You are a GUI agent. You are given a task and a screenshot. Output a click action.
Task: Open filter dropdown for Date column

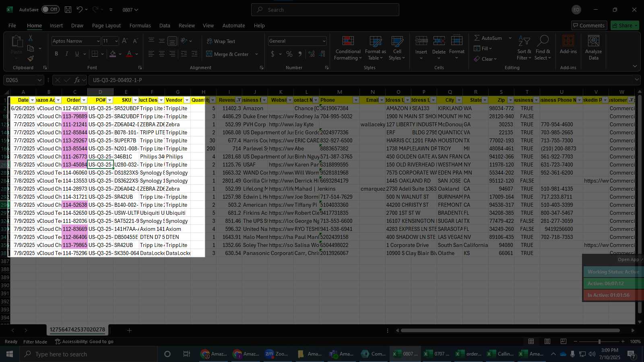pyautogui.click(x=32, y=100)
